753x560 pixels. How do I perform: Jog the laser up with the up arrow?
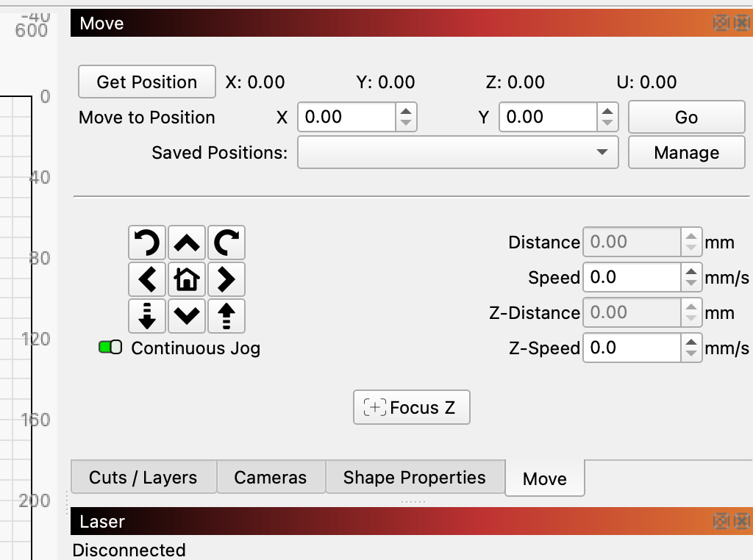coord(187,243)
